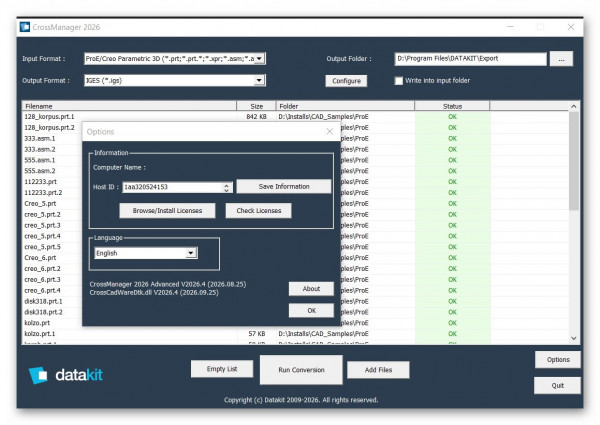This screenshot has width=600, height=425.
Task: Click the Host ID field
Action: [x=172, y=187]
